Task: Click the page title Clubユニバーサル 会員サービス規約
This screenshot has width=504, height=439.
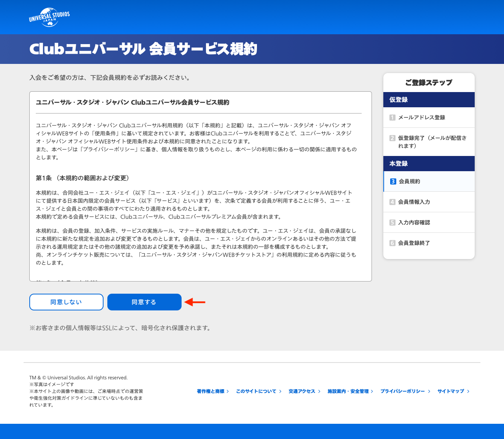Action: tap(143, 49)
